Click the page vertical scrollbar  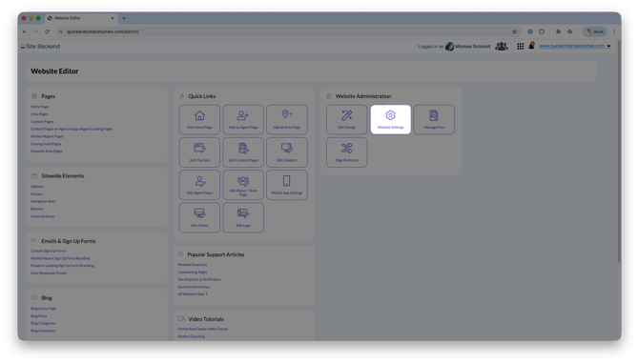point(619,151)
